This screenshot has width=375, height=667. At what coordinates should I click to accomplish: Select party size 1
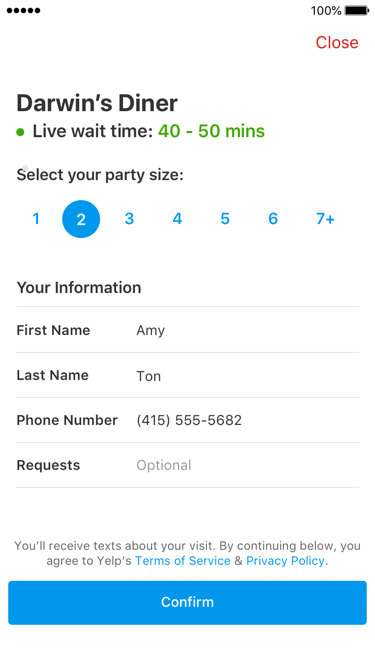36,219
